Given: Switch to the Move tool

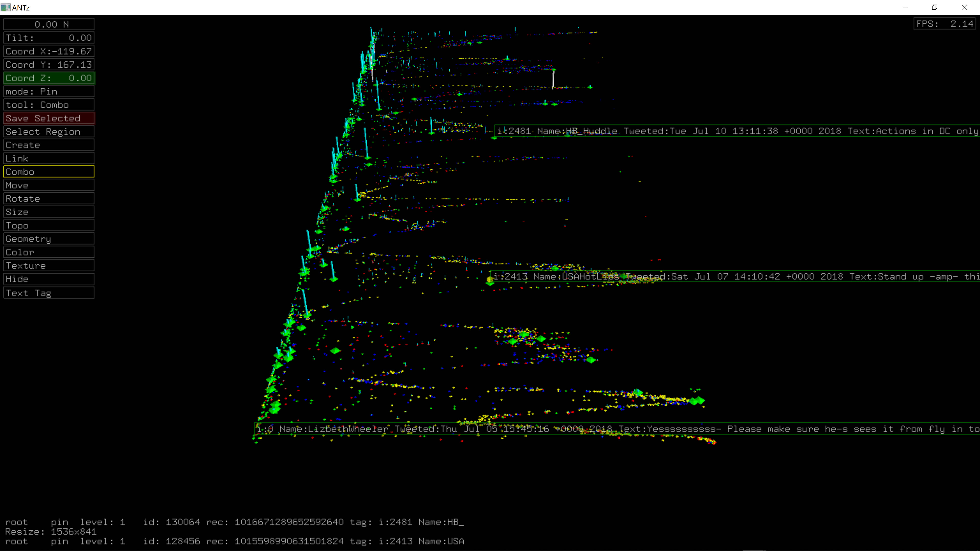Looking at the screenshot, I should coord(49,185).
